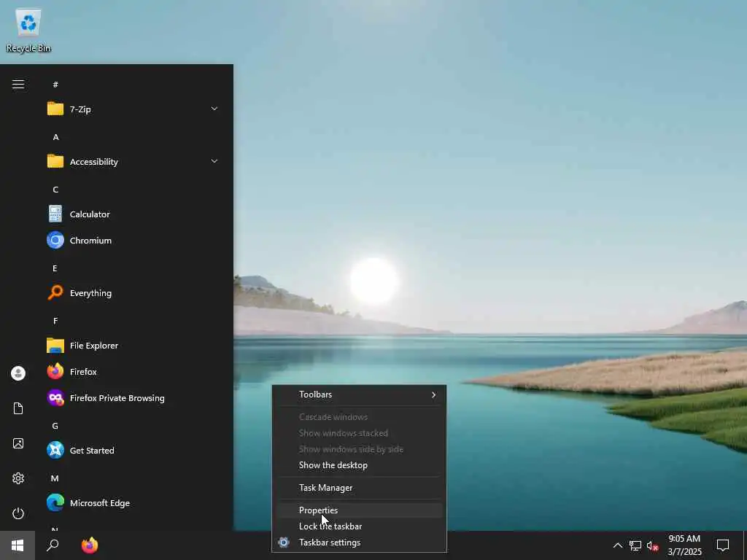Launch Chromium from the app list
The image size is (747, 560).
[133, 240]
